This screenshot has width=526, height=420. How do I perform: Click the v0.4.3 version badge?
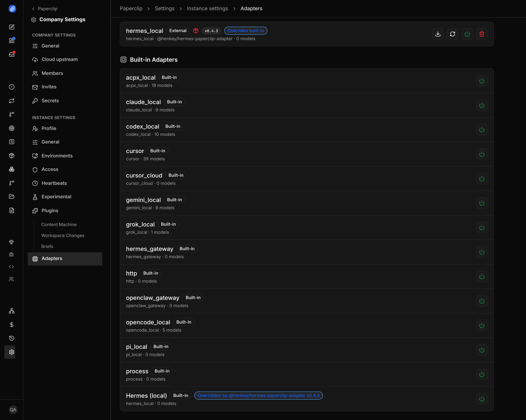click(x=211, y=31)
